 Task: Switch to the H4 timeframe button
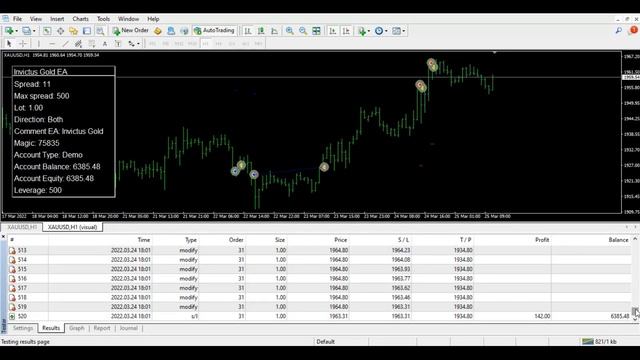pos(219,44)
